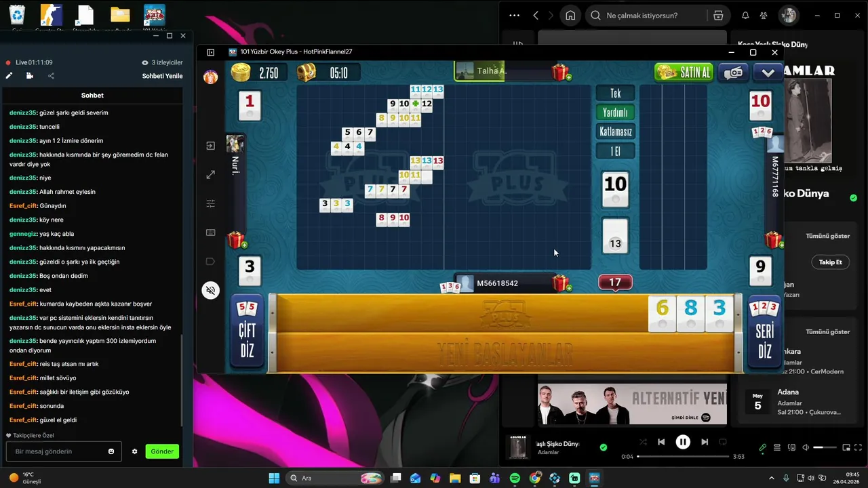Viewport: 868px width, 488px height.
Task: Focus the Bir mesaj gönderin input field
Action: (x=64, y=451)
